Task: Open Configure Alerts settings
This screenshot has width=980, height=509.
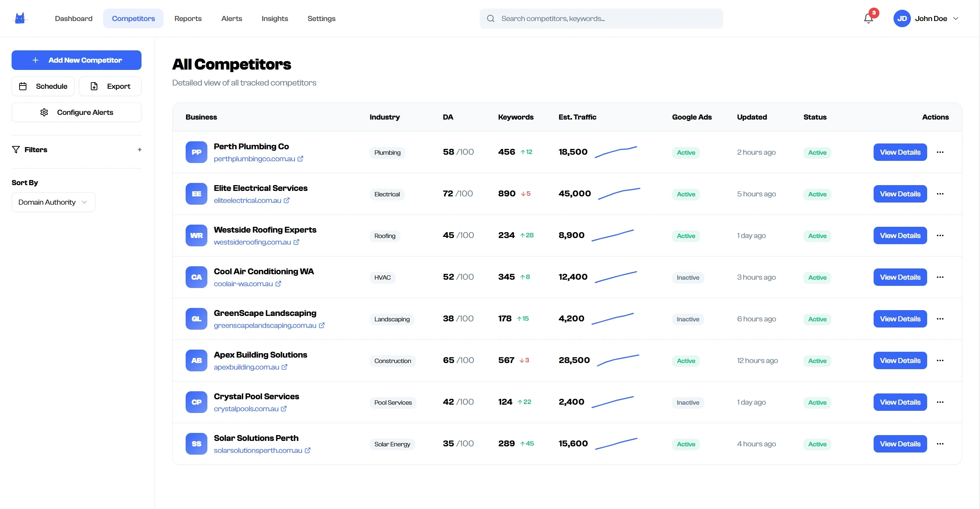Action: pos(76,112)
